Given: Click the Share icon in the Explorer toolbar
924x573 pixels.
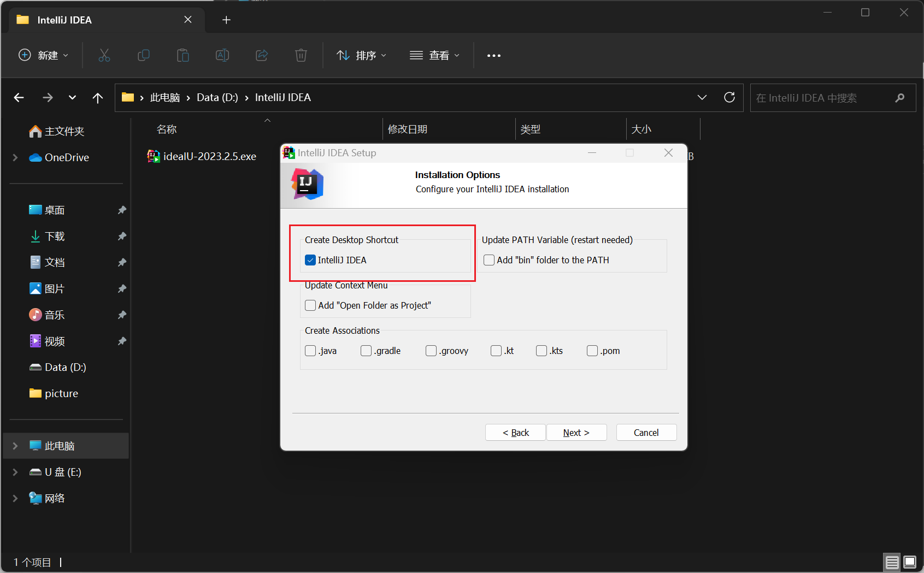Looking at the screenshot, I should [x=262, y=55].
